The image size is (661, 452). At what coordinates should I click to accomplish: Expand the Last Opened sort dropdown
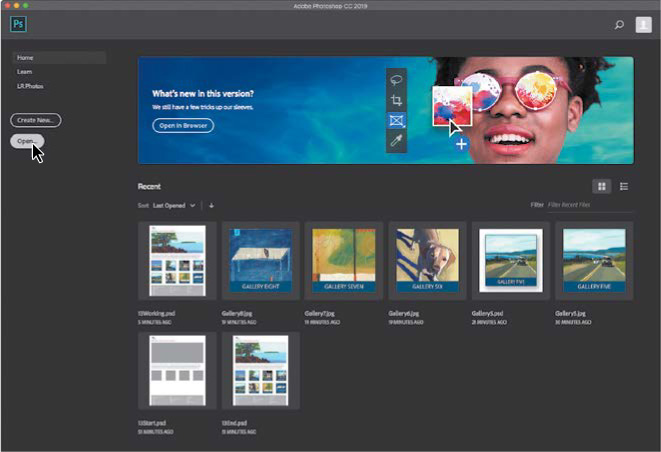pyautogui.click(x=174, y=206)
